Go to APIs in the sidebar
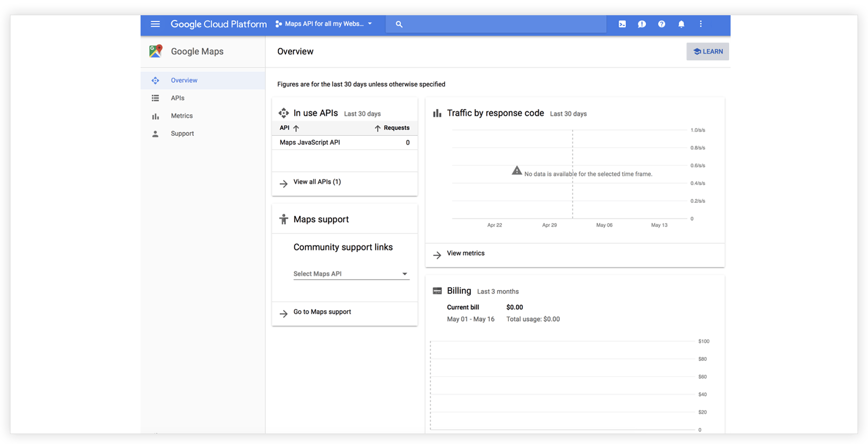Viewport: 868px width, 444px height. tap(178, 98)
